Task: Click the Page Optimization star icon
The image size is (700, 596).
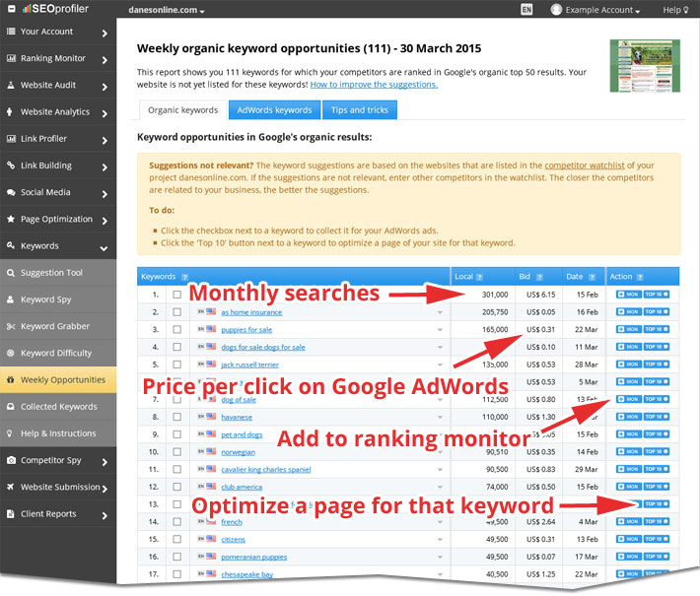Action: [x=11, y=219]
